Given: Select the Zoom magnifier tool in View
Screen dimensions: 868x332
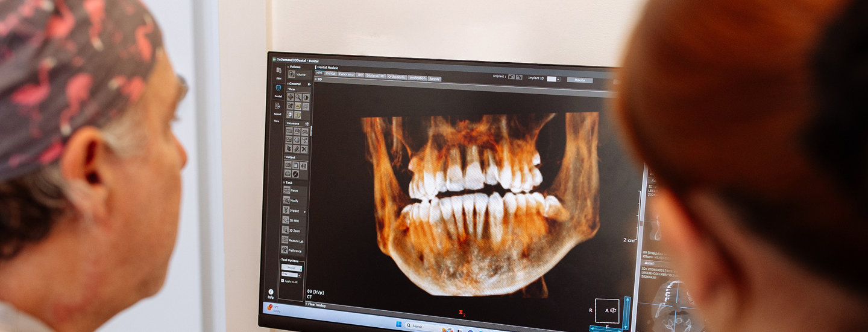Looking at the screenshot, I should [298, 97].
